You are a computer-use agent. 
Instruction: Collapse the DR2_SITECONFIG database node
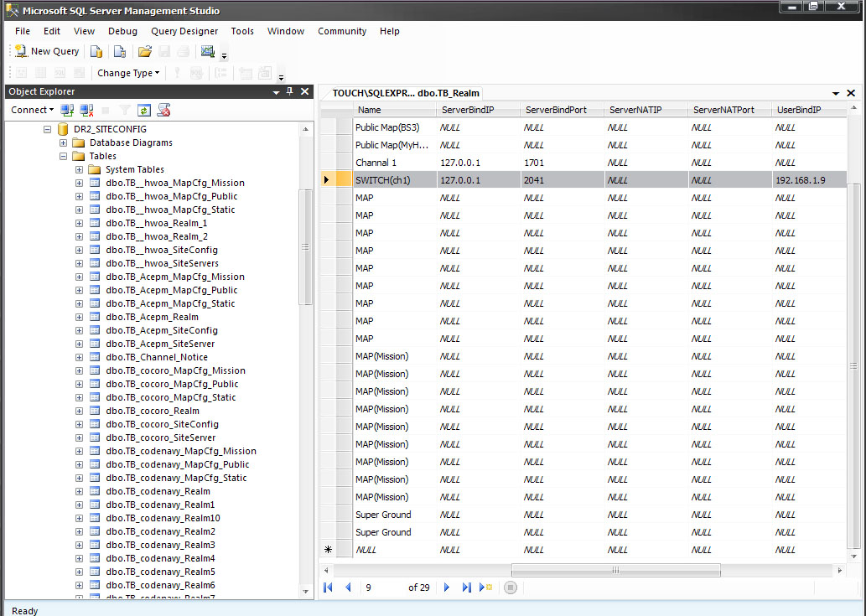[x=48, y=129]
